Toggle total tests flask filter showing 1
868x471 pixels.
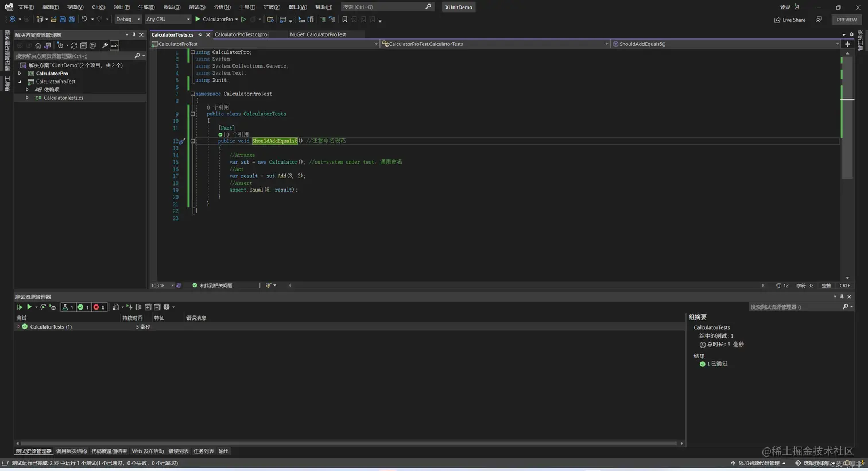click(x=68, y=307)
